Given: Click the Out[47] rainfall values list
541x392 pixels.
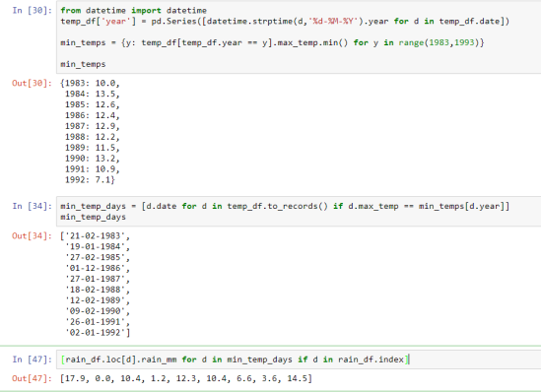Looking at the screenshot, I should click(186, 378).
